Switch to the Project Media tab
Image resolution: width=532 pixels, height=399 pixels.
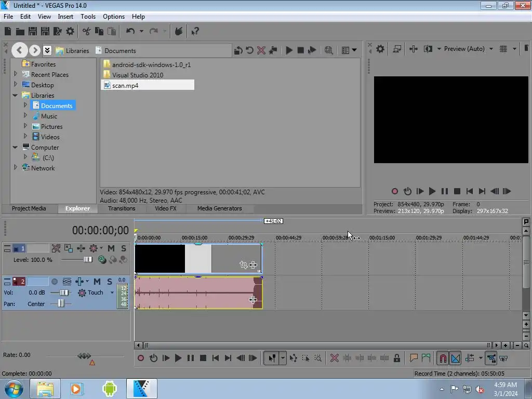29,208
